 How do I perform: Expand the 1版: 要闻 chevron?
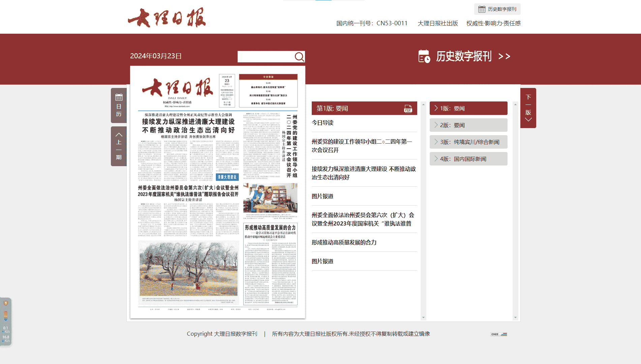coord(436,108)
